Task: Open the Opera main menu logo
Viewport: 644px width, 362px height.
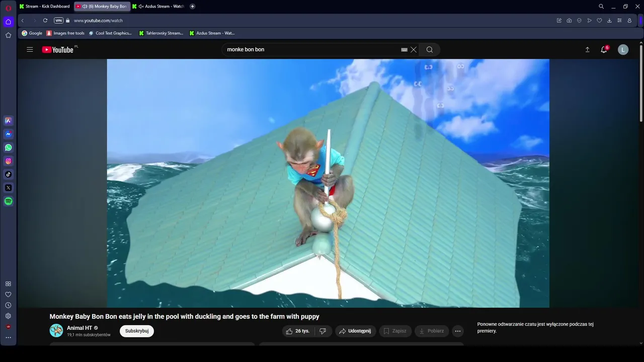Action: (8, 8)
